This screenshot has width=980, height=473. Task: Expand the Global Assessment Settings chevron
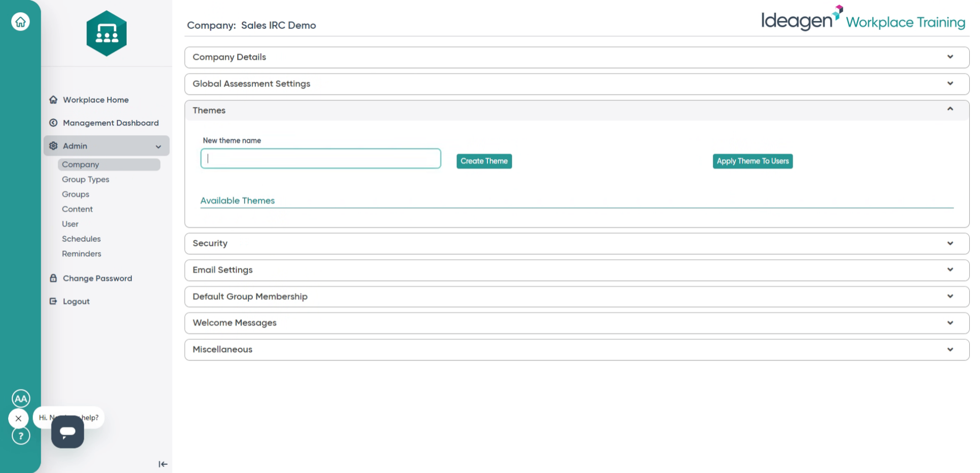click(950, 83)
